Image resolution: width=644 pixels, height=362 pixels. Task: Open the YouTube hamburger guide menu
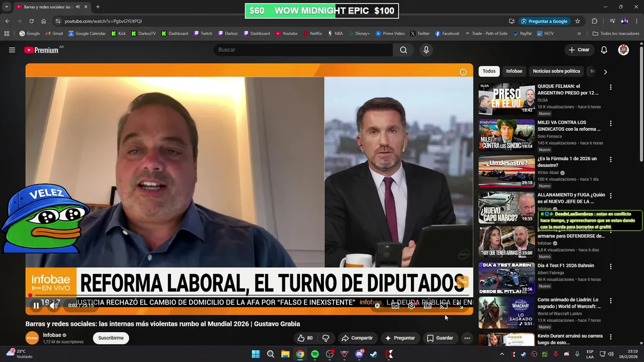coord(12,50)
